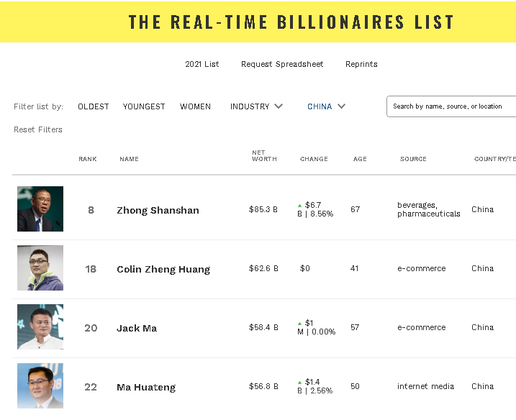Filter list by Youngest
The height and width of the screenshot is (420, 516).
144,106
